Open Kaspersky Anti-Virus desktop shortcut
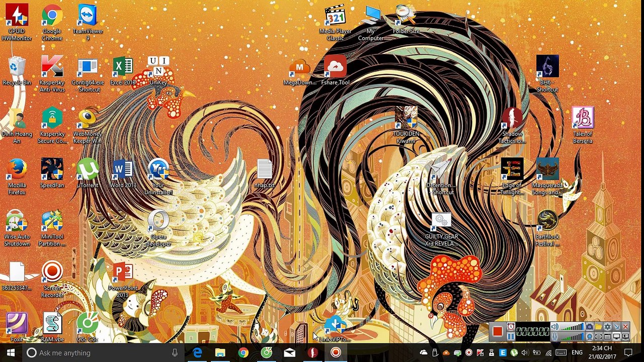644x362 pixels. pyautogui.click(x=52, y=74)
